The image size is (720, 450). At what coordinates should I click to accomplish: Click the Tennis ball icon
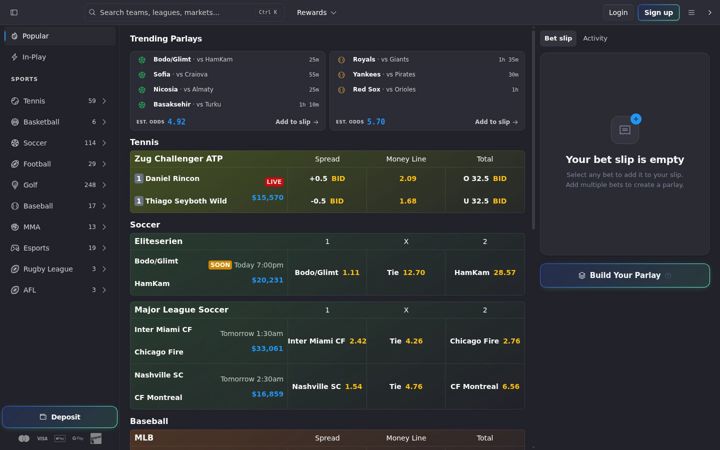coord(15,101)
